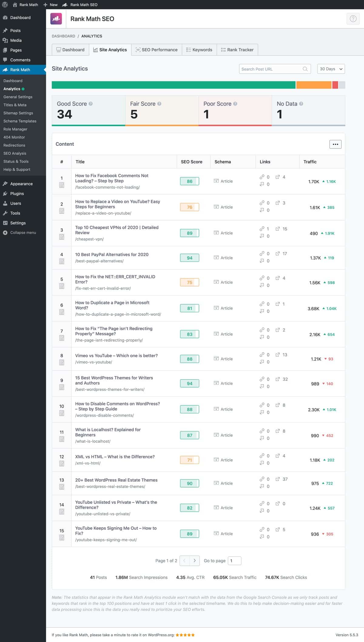The width and height of the screenshot is (364, 642).
Task: Click SEO score 71 badge
Action: [x=190, y=460]
